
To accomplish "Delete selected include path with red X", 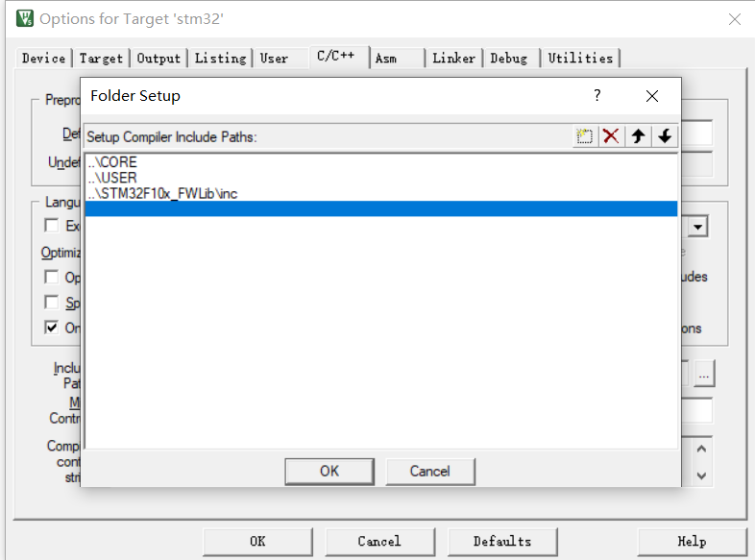I will click(x=611, y=136).
